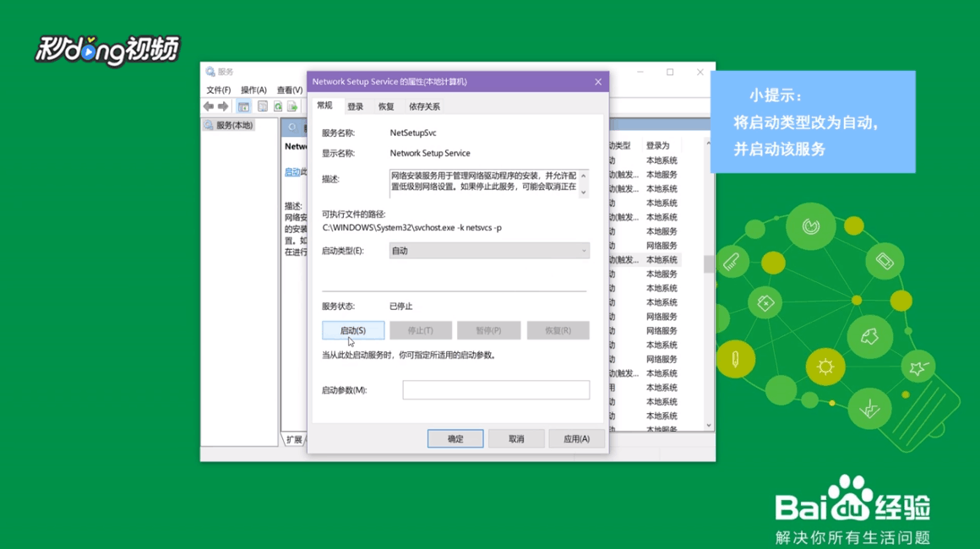980x549 pixels.
Task: Click the 登录为 column header
Action: tap(658, 145)
